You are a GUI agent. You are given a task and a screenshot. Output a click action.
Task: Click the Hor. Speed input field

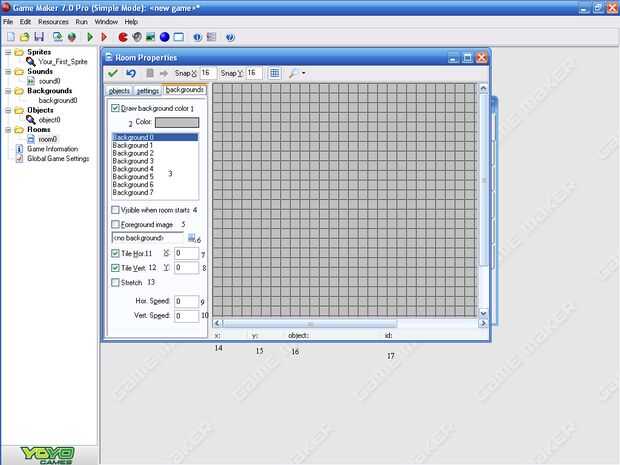[x=186, y=301]
